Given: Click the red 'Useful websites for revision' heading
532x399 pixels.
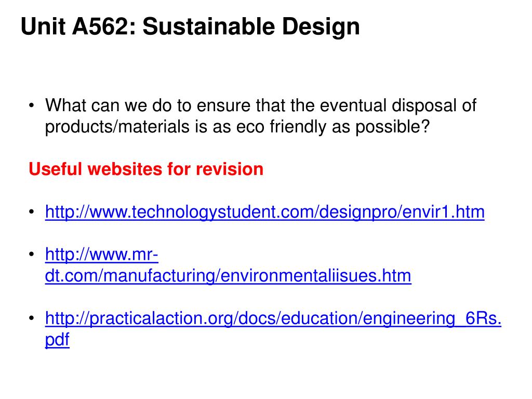Looking at the screenshot, I should pos(146,169).
